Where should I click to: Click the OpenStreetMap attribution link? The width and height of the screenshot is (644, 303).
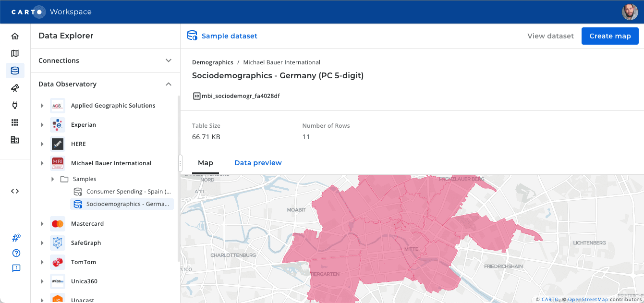tap(588, 299)
